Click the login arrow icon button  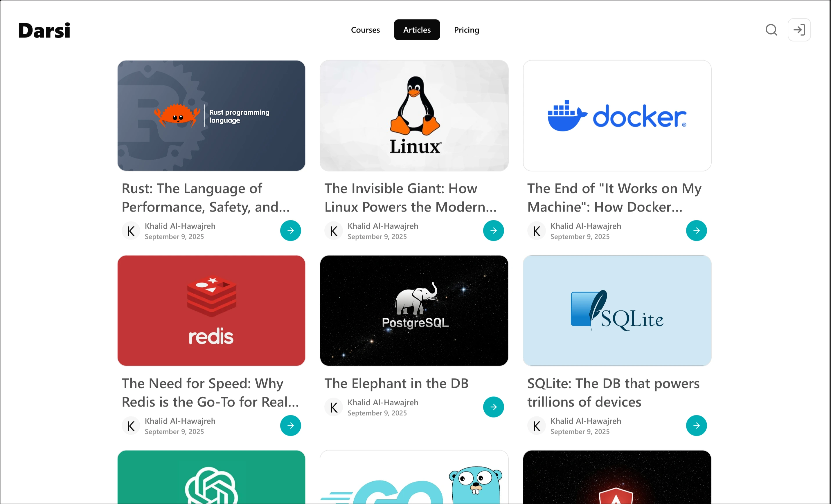click(799, 30)
